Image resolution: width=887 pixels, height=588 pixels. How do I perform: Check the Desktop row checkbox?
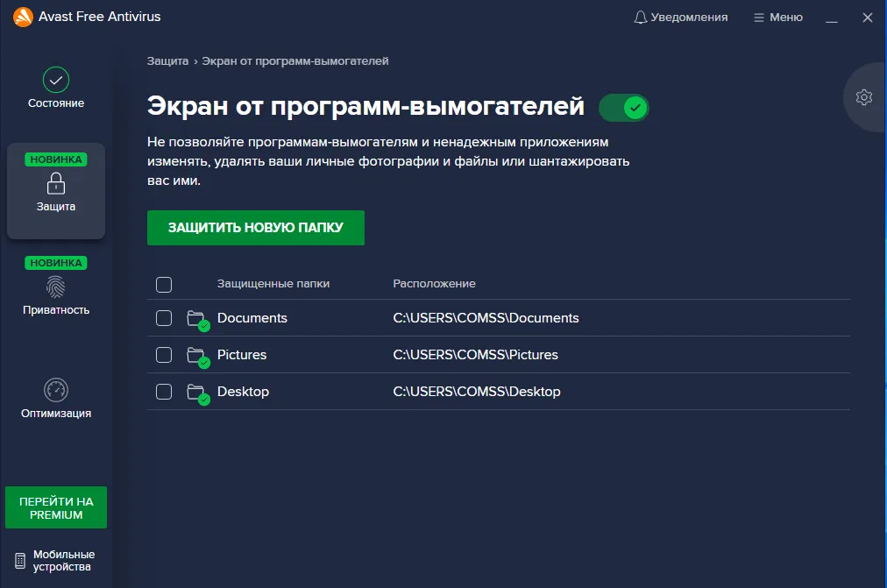point(164,391)
